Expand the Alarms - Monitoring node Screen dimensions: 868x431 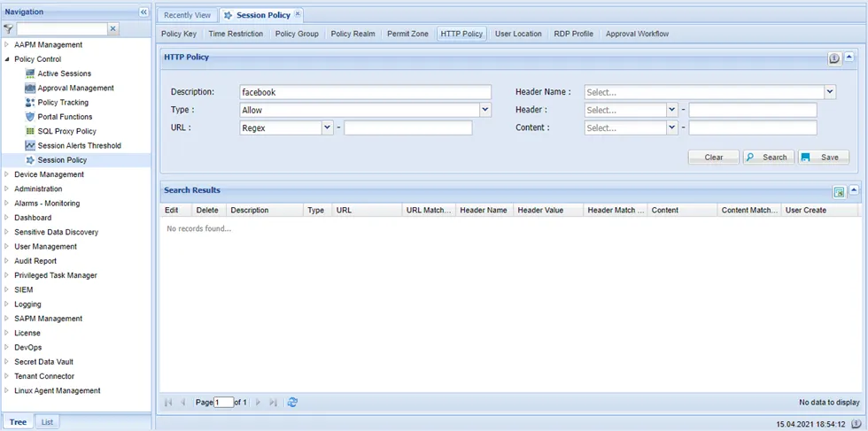click(7, 203)
